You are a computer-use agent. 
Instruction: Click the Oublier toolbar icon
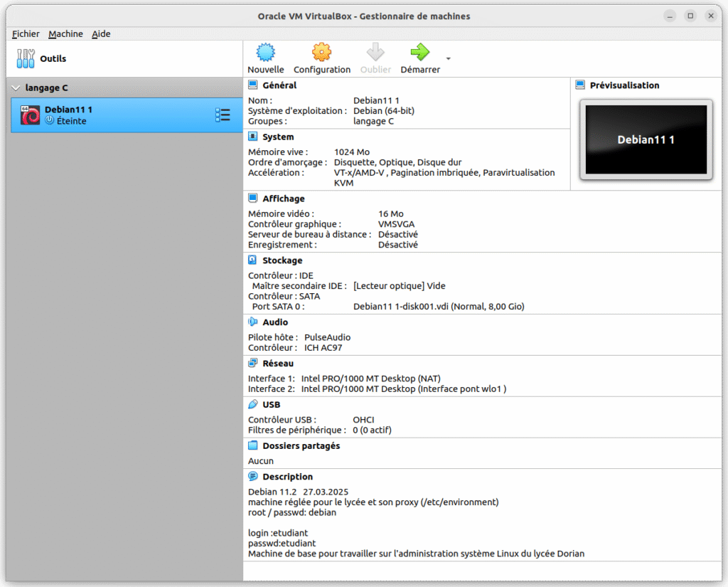375,52
